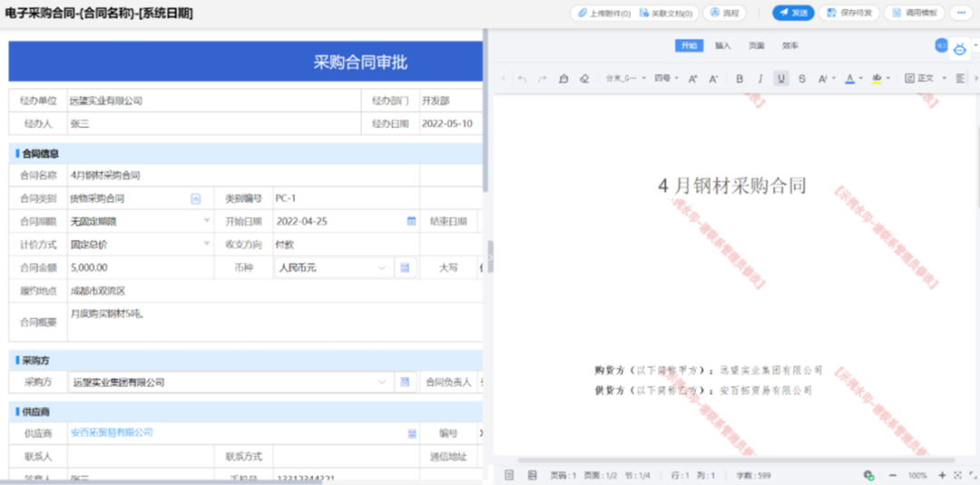Click the eraser clear-formatting icon

pos(584,79)
